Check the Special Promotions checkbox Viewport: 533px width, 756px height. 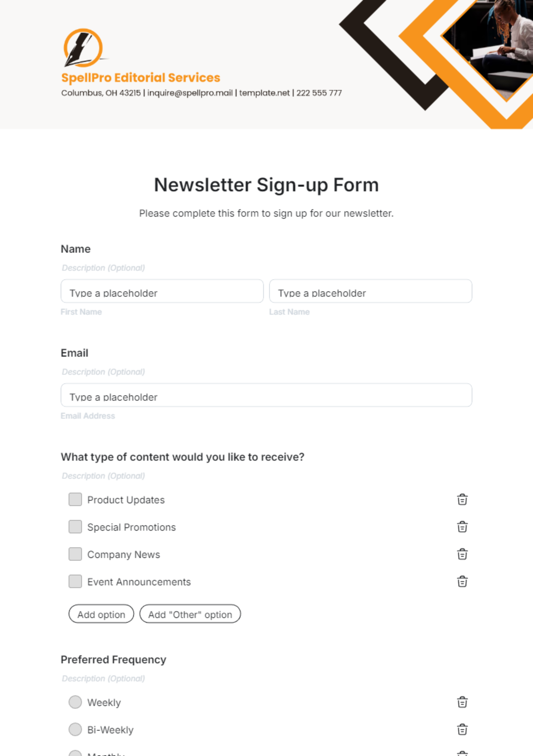point(75,527)
